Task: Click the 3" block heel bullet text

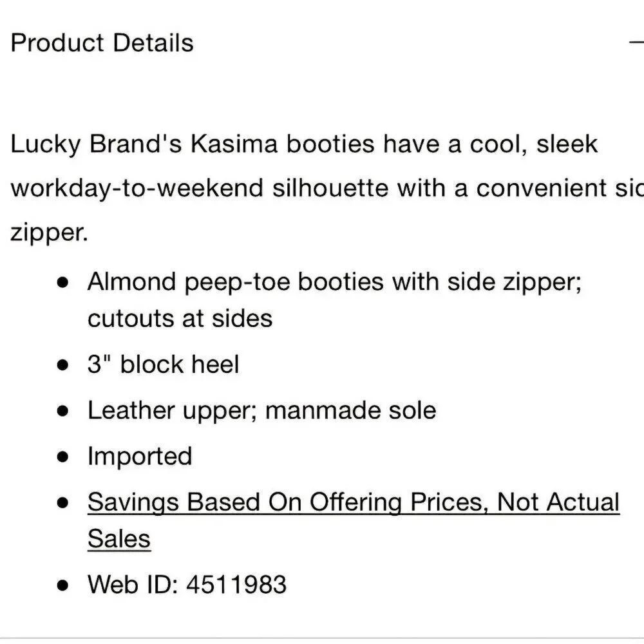Action: click(163, 365)
